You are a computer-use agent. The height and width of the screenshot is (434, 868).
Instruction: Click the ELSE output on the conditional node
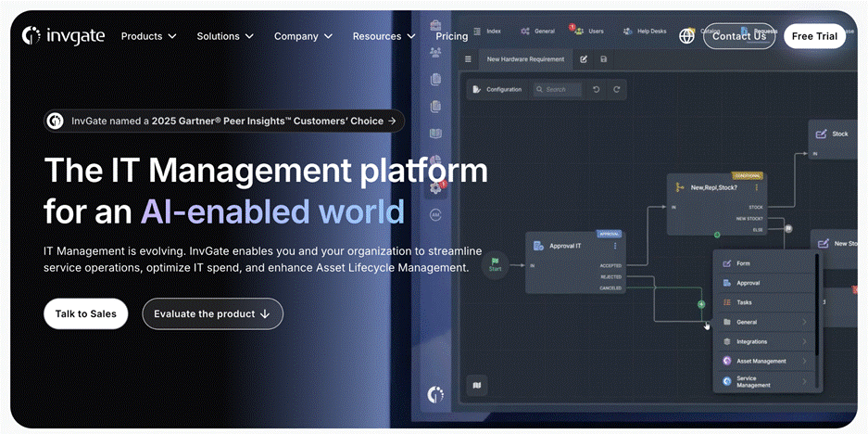[x=757, y=229]
